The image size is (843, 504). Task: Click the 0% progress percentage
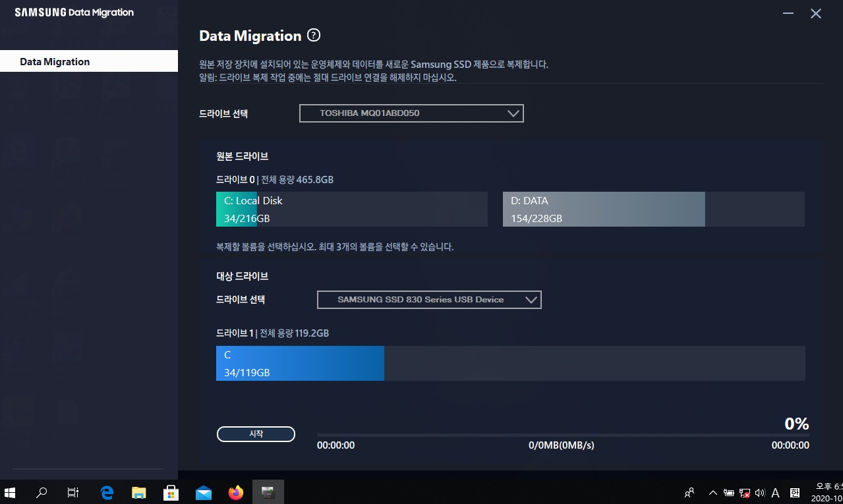796,424
